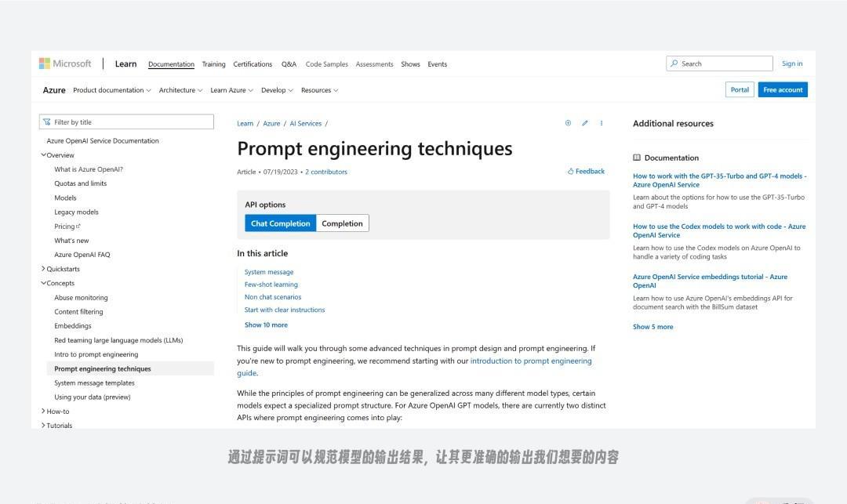Image resolution: width=847 pixels, height=504 pixels.
Task: Click the add to collection plus icon
Action: click(568, 123)
